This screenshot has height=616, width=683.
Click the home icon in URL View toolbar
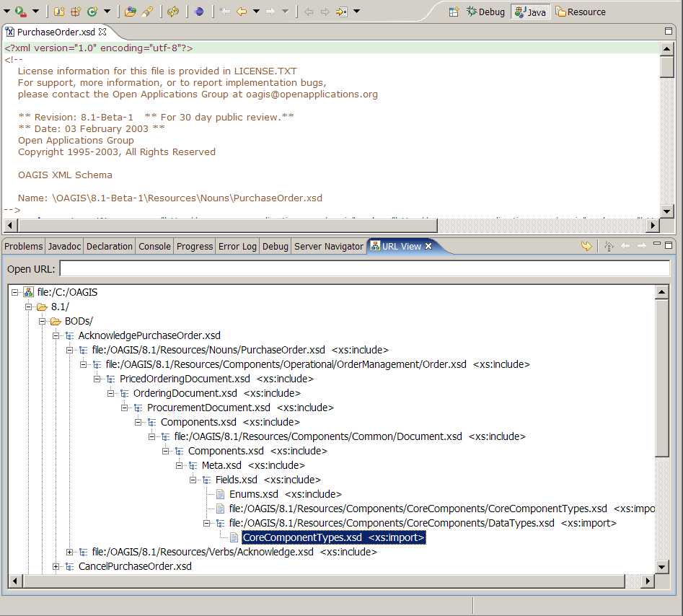(x=609, y=246)
